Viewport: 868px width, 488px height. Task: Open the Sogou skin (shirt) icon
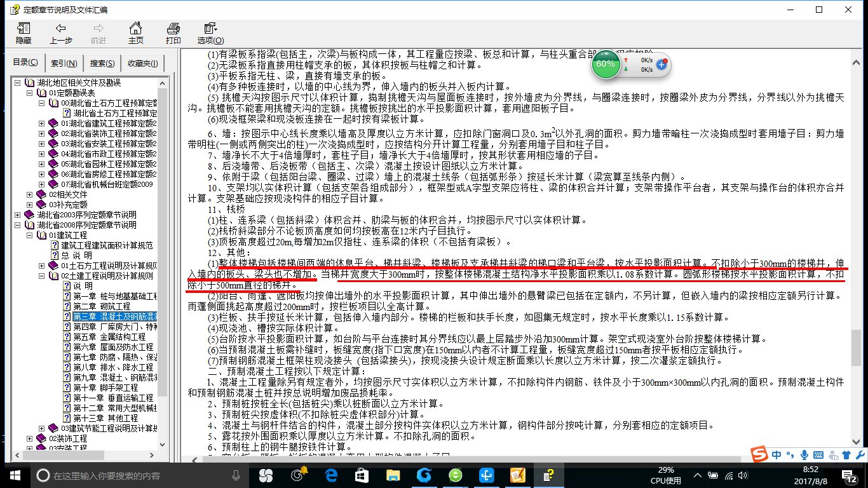(x=846, y=454)
